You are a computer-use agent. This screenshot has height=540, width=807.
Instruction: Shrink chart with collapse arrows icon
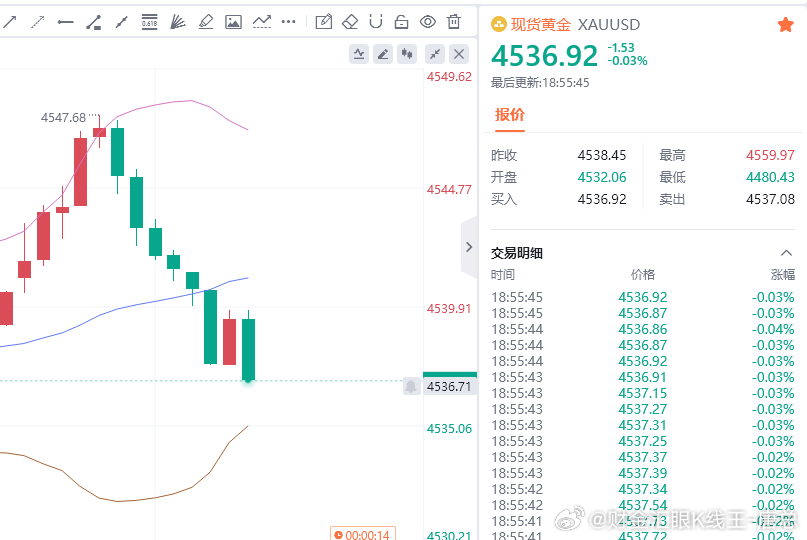[x=435, y=54]
